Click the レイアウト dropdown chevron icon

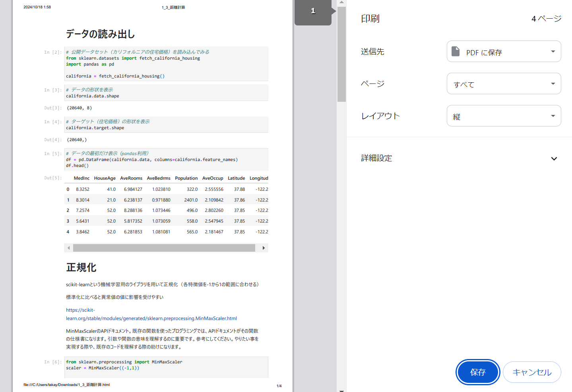tap(553, 116)
